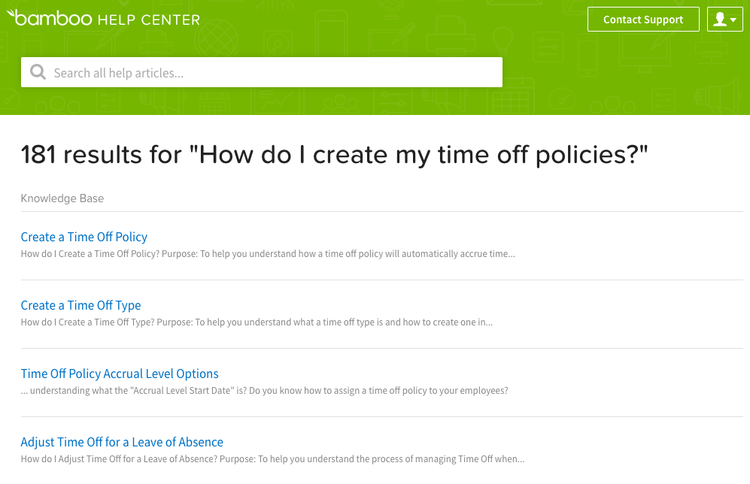Click the bamboo logo wordmark
The image size is (750, 484).
tap(49, 18)
